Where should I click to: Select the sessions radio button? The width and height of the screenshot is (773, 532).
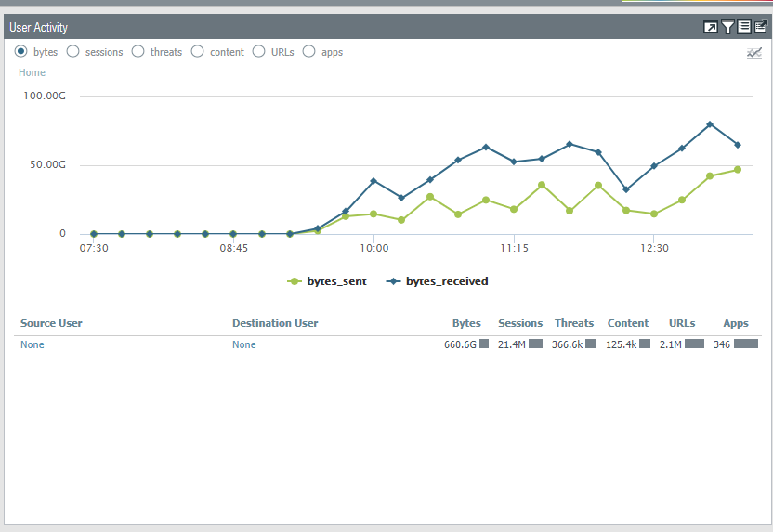(72, 52)
